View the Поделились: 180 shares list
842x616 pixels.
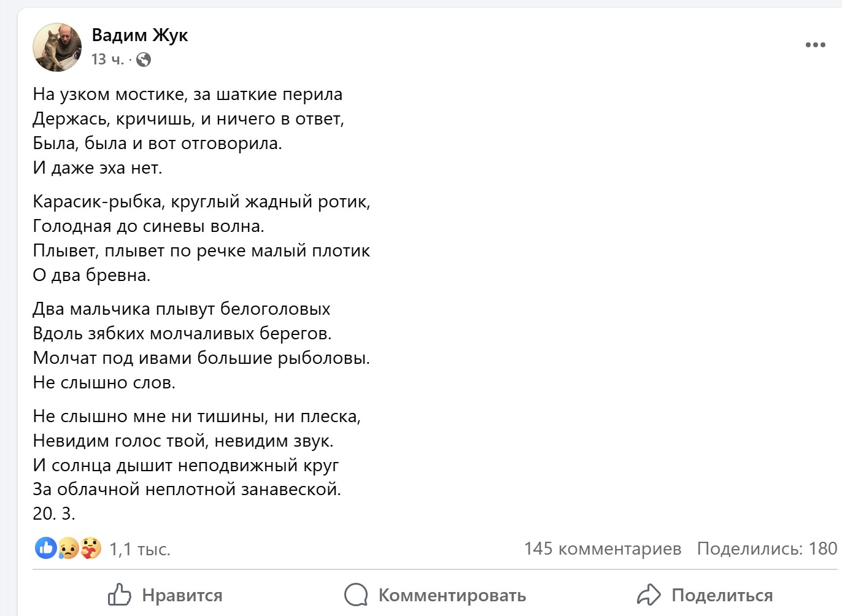tap(767, 549)
